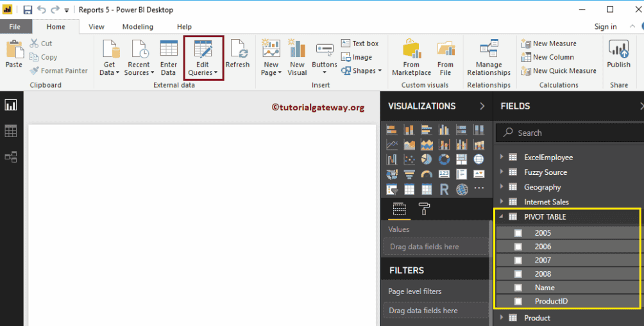
Task: Click the Fields Search box
Action: point(570,133)
